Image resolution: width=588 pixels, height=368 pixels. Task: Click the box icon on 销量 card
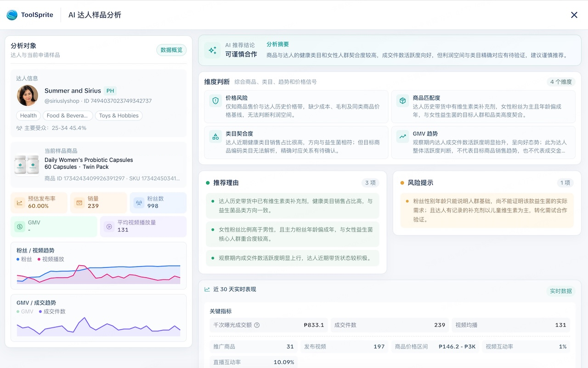(x=79, y=202)
